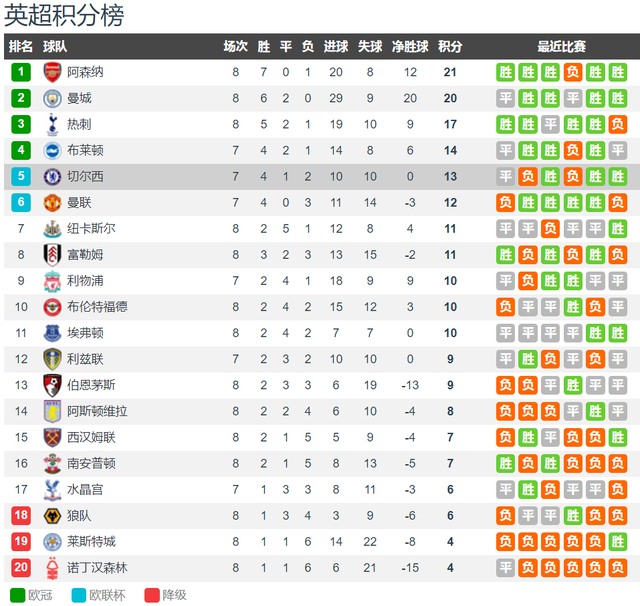Sort table by 积分 column header
This screenshot has width=640, height=606.
pyautogui.click(x=450, y=47)
